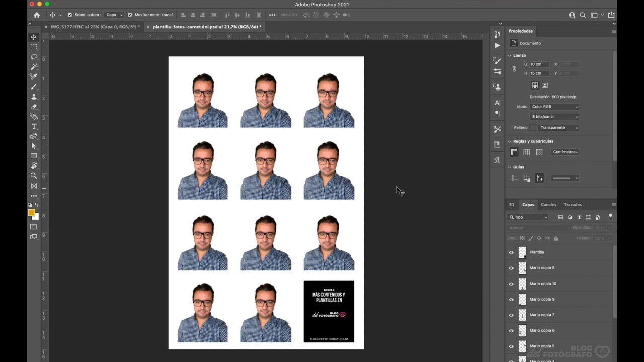Click the yellow foreground color swatch
The width and height of the screenshot is (644, 362).
(31, 213)
